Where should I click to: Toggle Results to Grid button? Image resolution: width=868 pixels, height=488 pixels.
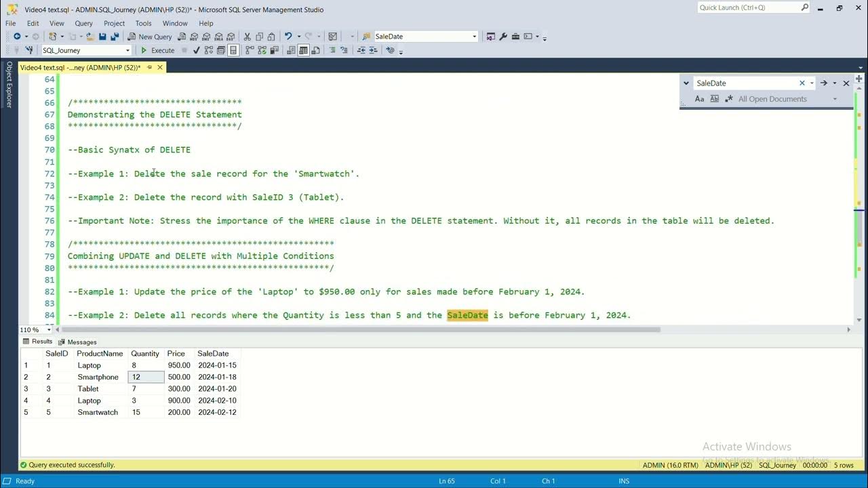pos(303,50)
